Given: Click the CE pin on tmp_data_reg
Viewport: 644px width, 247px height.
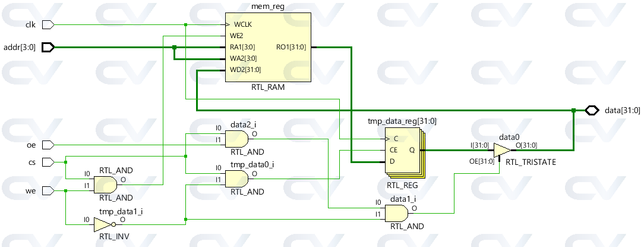Looking at the screenshot, I should [393, 150].
